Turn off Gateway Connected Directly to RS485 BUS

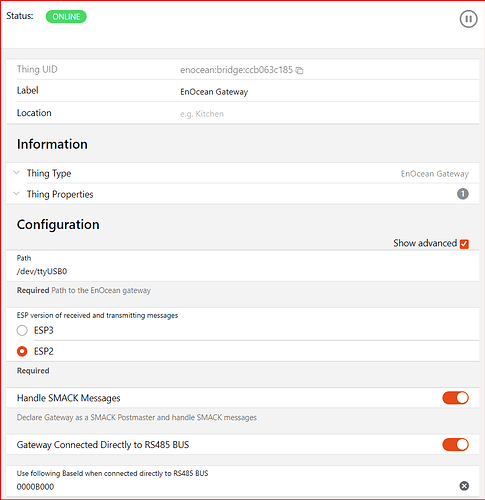click(x=455, y=444)
